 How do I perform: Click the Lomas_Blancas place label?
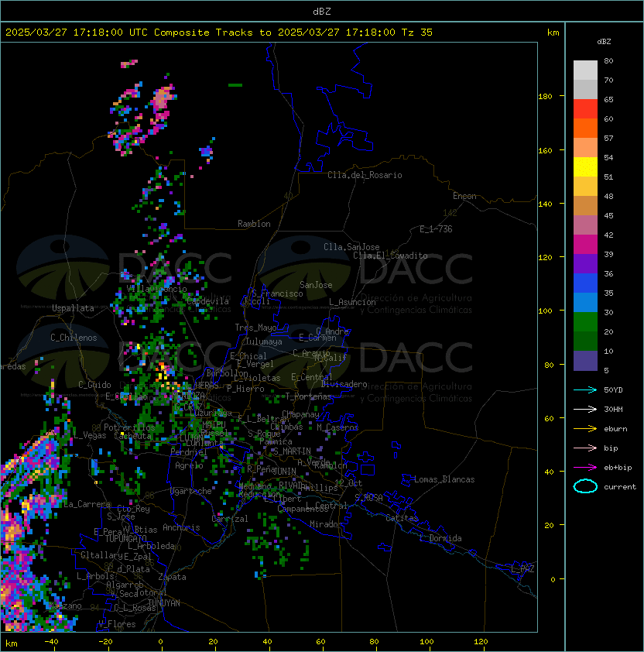(x=444, y=479)
